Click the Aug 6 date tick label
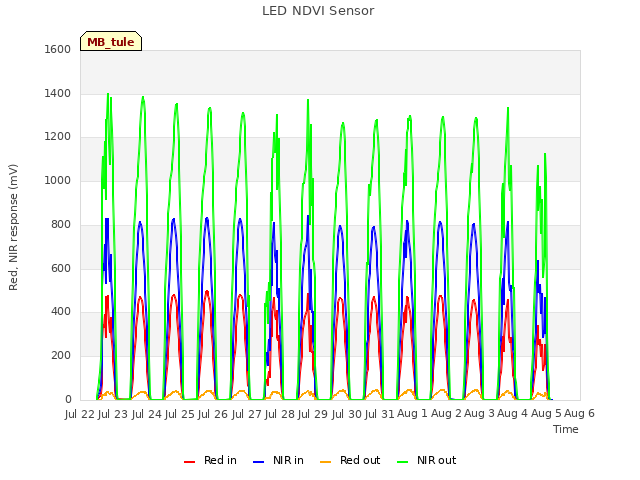The image size is (640, 480). pyautogui.click(x=579, y=414)
